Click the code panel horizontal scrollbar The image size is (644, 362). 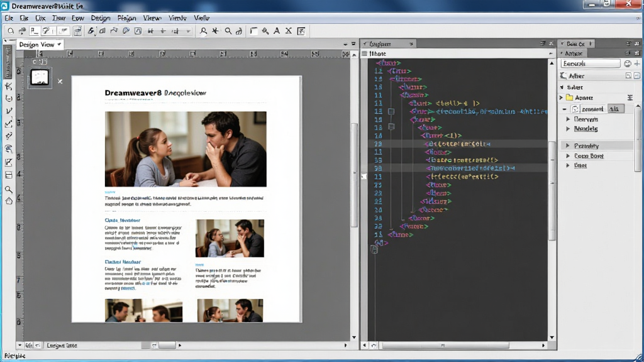click(x=445, y=346)
